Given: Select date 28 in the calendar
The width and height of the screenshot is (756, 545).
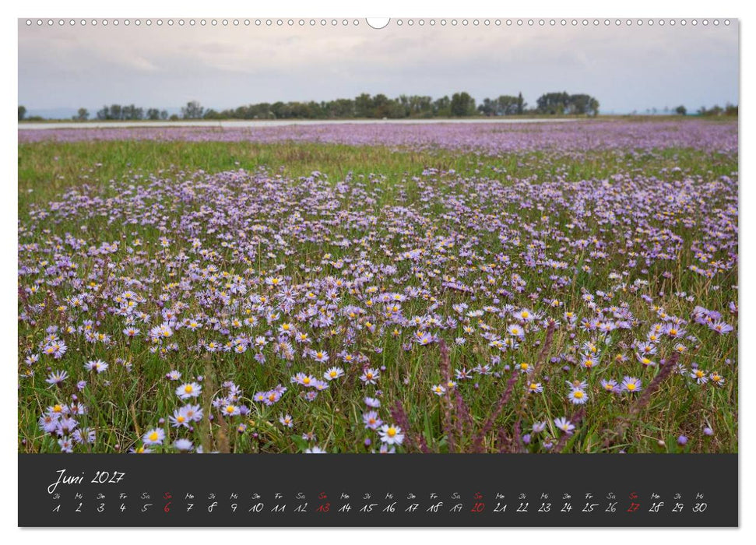Looking at the screenshot, I should pyautogui.click(x=656, y=508).
